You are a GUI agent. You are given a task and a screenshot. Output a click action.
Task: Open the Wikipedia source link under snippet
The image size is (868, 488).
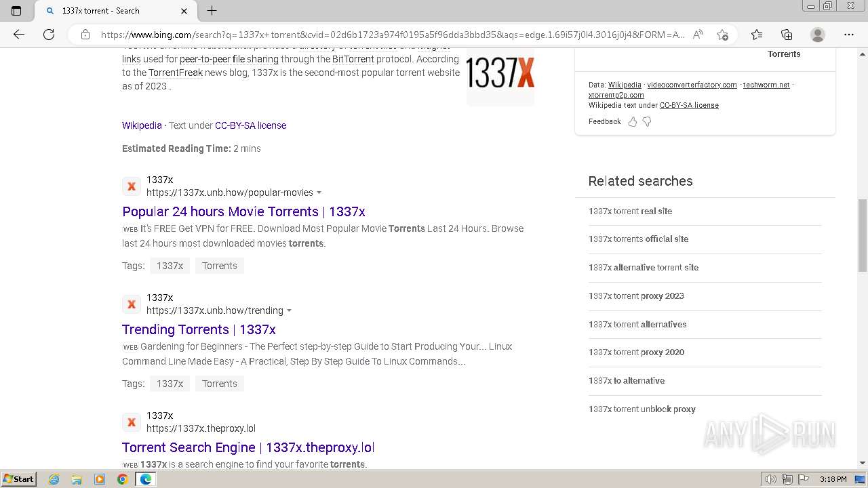[142, 125]
